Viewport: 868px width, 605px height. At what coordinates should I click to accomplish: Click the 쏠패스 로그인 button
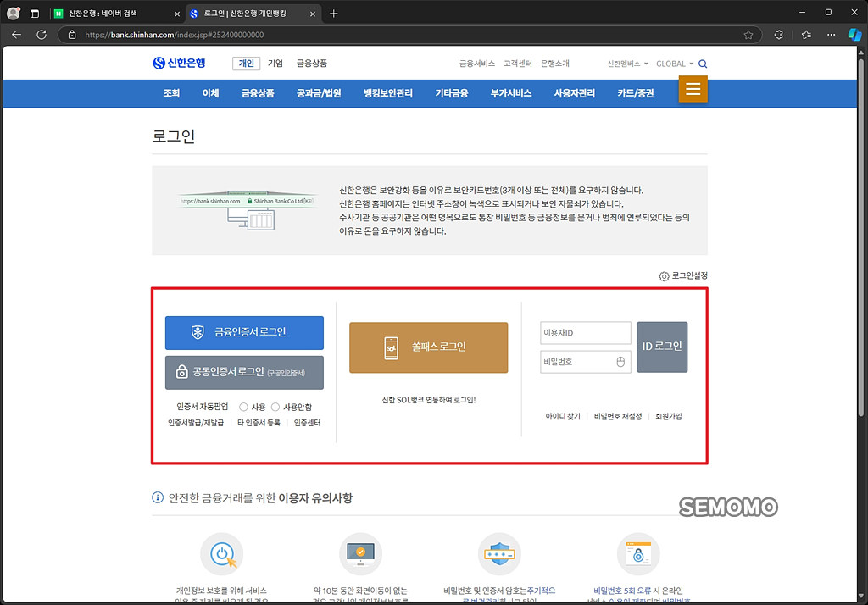pyautogui.click(x=428, y=347)
